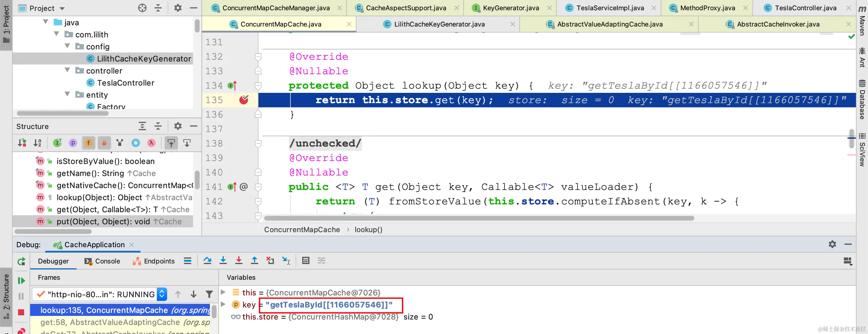The height and width of the screenshot is (334, 868).
Task: Switch to the TeslaServiceImpl.java tab
Action: click(610, 8)
